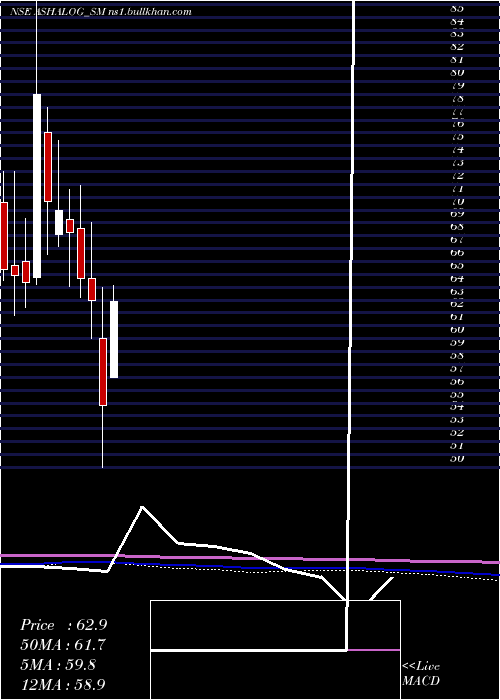Click the 70 price axis label

tap(458, 201)
